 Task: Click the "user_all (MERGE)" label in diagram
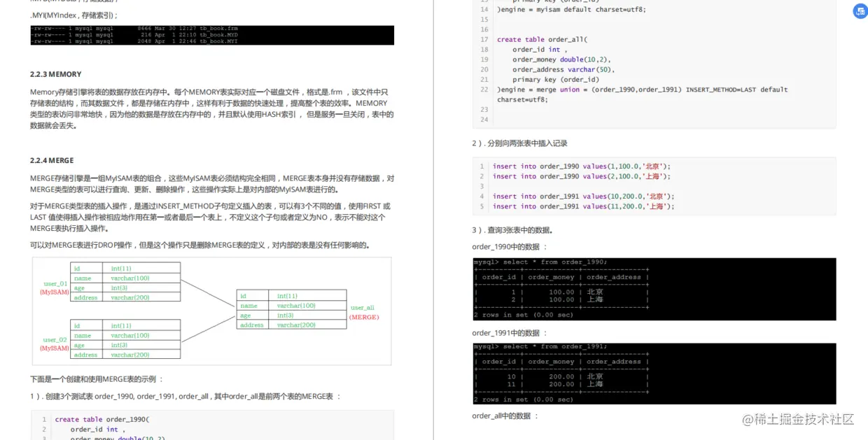coord(364,312)
